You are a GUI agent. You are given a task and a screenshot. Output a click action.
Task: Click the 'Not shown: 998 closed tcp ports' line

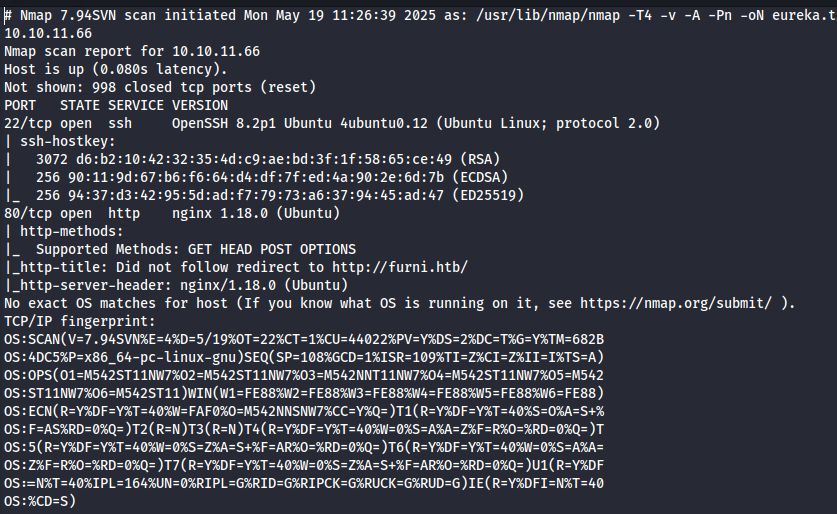pyautogui.click(x=160, y=87)
